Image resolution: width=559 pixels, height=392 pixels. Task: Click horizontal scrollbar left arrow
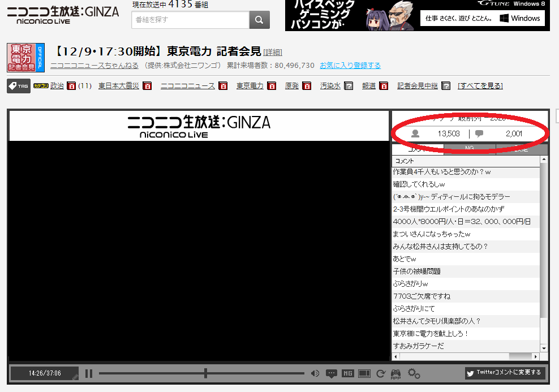click(395, 356)
